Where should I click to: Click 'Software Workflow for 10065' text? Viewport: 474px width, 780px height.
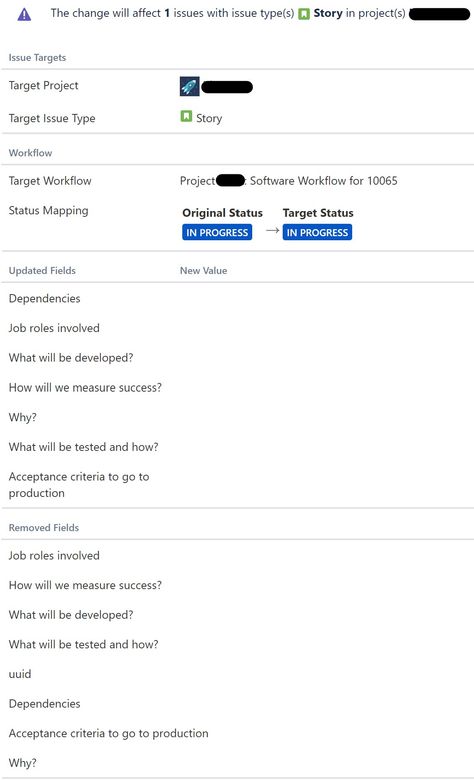coord(324,181)
